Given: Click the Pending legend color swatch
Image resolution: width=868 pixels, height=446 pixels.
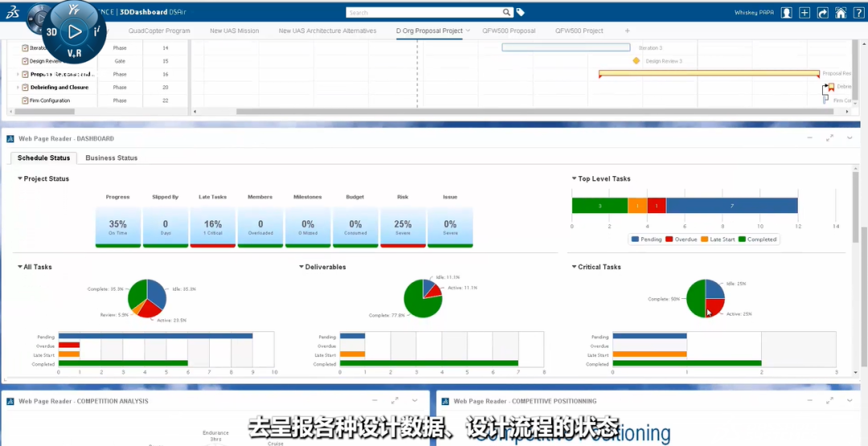Looking at the screenshot, I should 636,239.
